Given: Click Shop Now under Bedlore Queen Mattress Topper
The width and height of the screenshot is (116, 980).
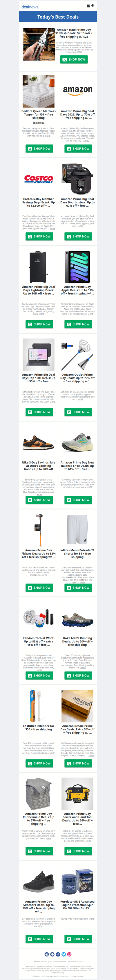Looking at the screenshot, I should coord(39,148).
